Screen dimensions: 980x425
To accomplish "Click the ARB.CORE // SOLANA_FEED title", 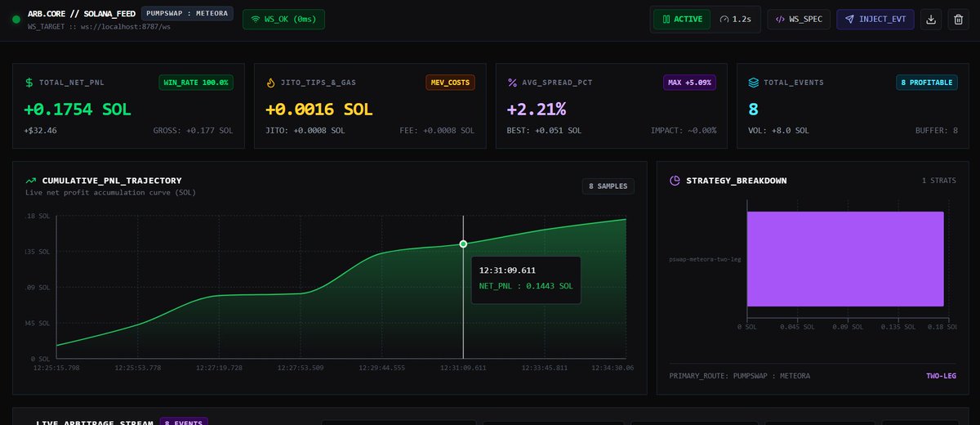I will click(82, 14).
